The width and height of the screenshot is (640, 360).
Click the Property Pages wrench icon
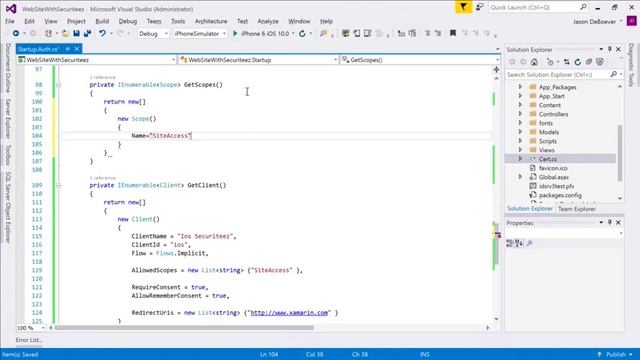tap(530, 243)
